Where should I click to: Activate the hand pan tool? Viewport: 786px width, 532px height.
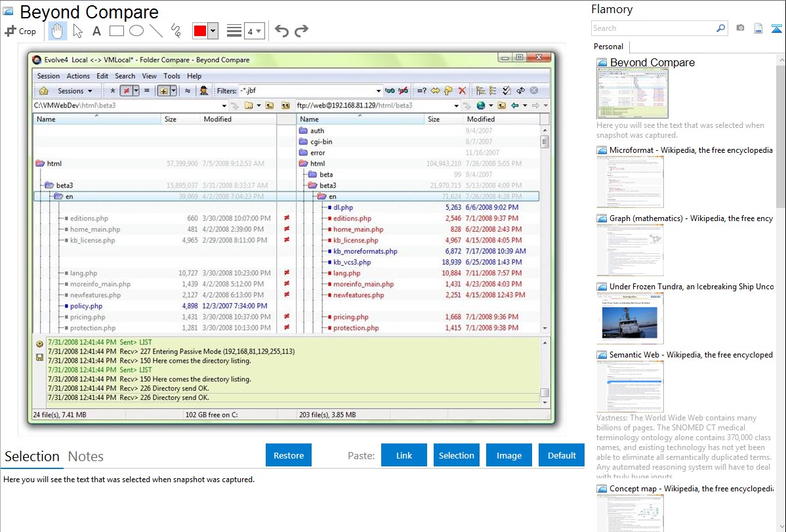point(58,31)
